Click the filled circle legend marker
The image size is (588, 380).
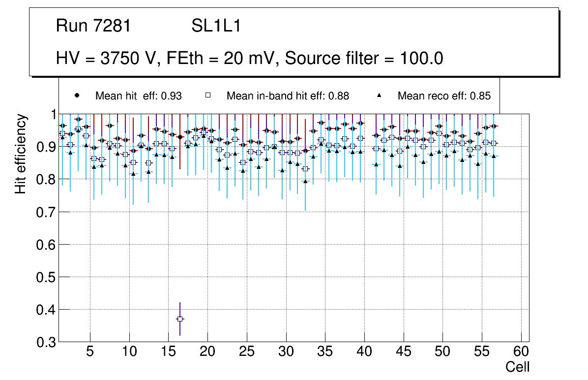tap(76, 95)
